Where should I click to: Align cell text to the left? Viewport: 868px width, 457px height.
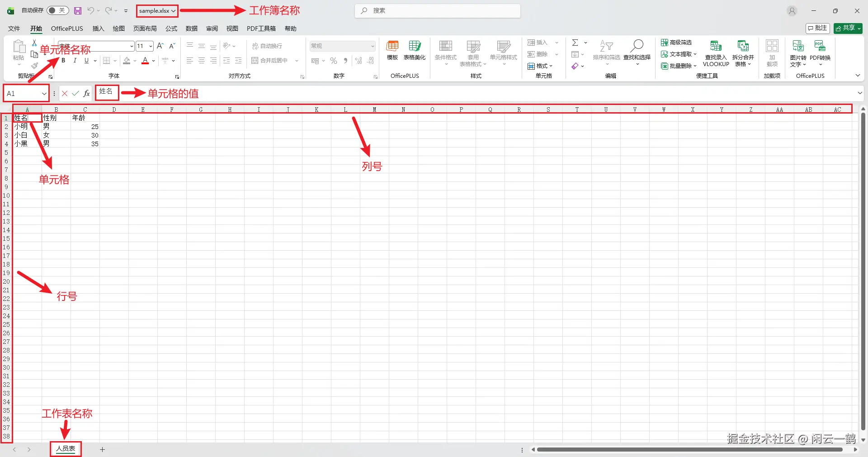(190, 61)
